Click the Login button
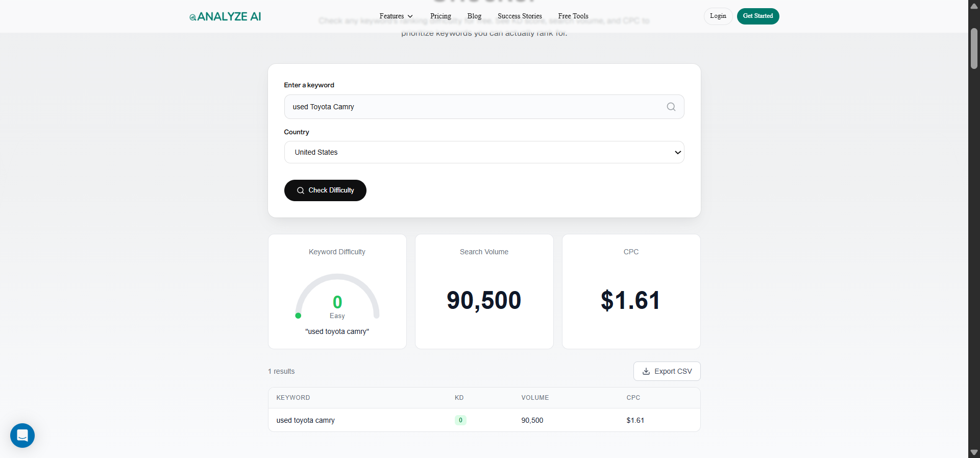This screenshot has height=458, width=980. (x=718, y=16)
